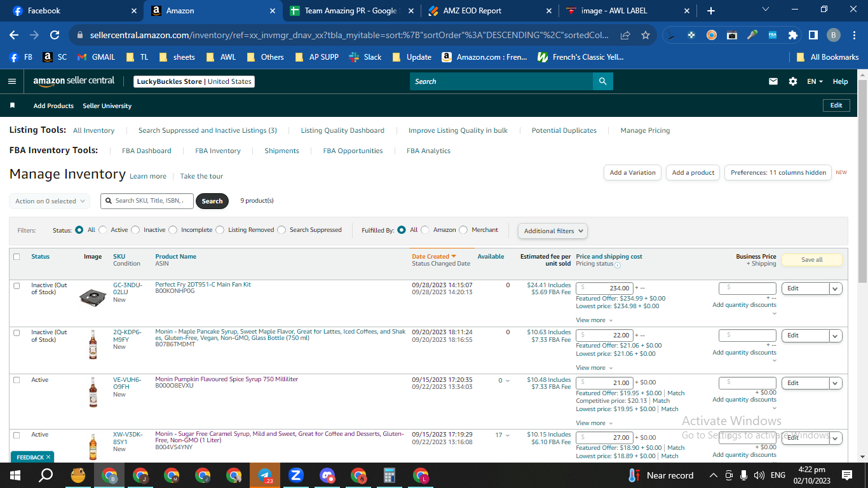The height and width of the screenshot is (488, 868).
Task: Open the Manage Pricing link
Action: coord(645,130)
